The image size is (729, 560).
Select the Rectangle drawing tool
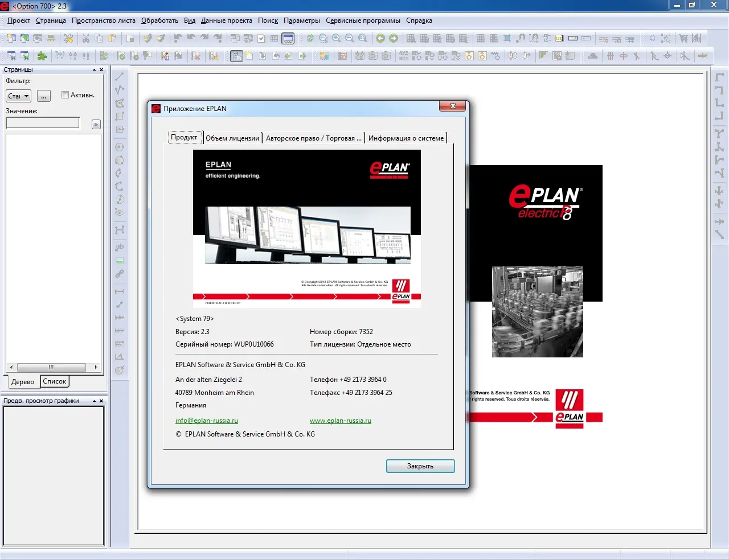point(120,116)
